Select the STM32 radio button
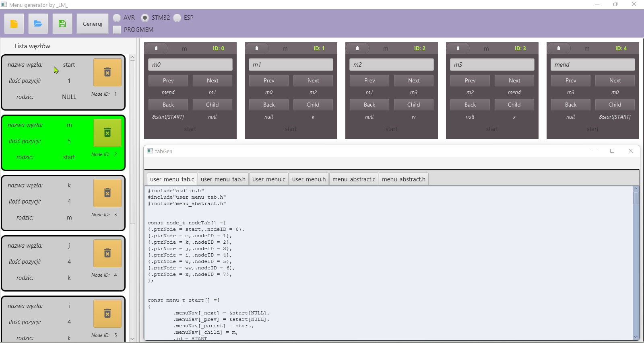Viewport: 644px width, 343px height. (x=145, y=18)
